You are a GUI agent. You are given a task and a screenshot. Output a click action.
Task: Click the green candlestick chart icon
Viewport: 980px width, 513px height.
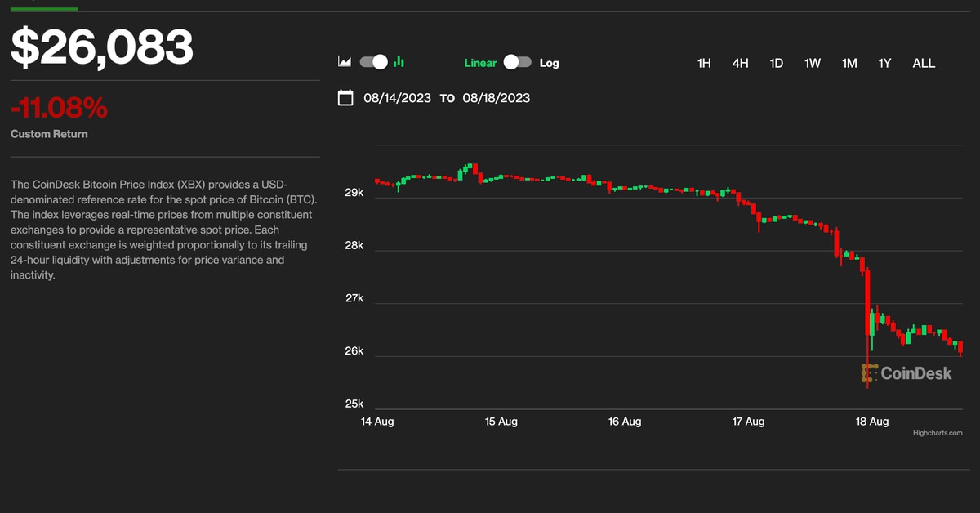coord(399,62)
